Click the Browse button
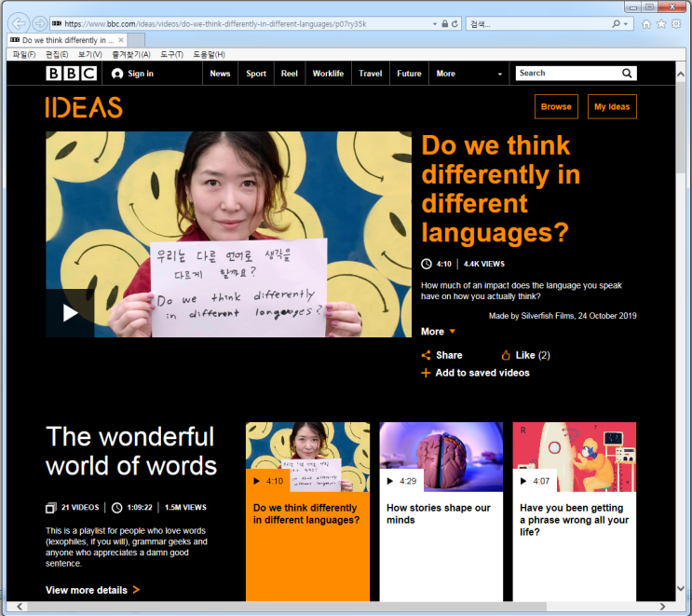The image size is (692, 616). tap(556, 106)
